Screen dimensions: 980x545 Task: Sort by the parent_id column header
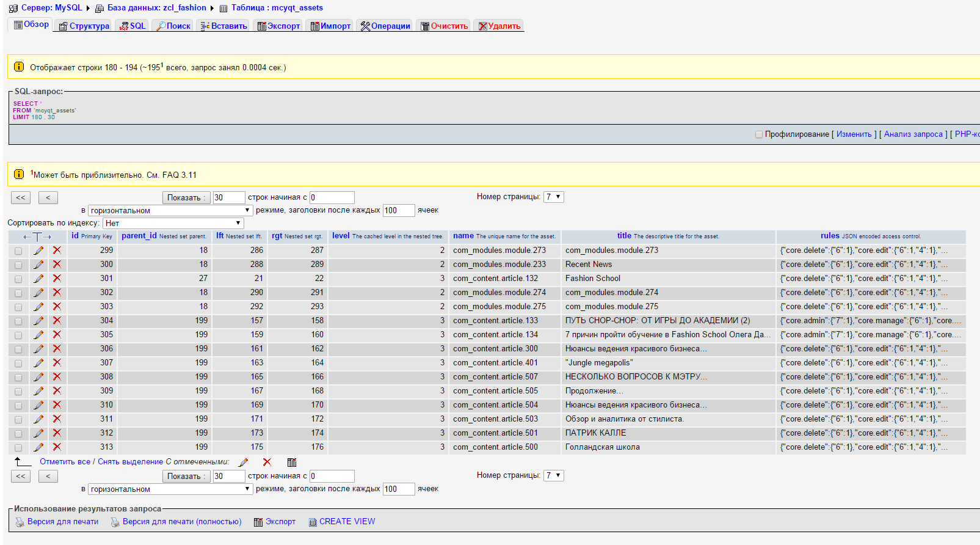[139, 235]
